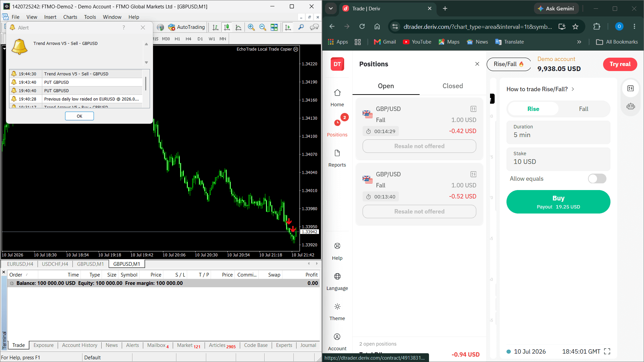Open Language selector in Deriv sidebar
Image resolution: width=644 pixels, height=362 pixels.
coord(337,282)
